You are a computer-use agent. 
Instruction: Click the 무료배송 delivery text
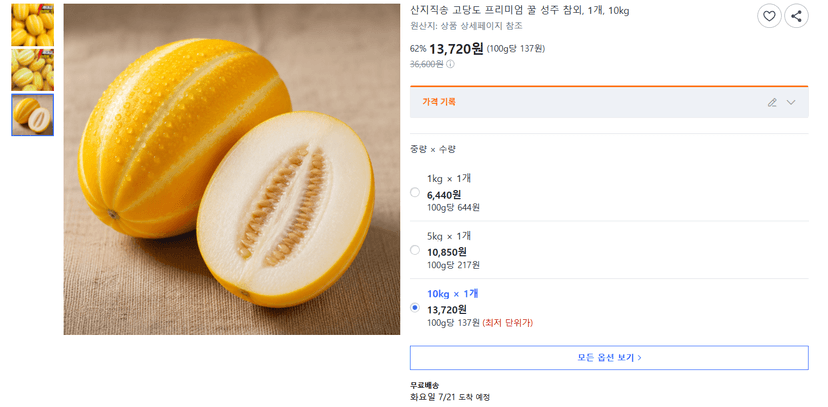pos(425,385)
